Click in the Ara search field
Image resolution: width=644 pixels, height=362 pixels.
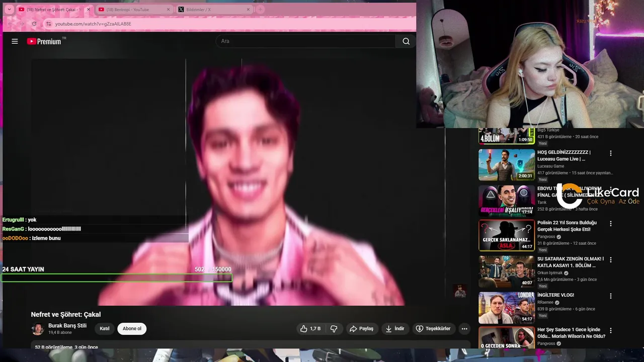click(306, 41)
